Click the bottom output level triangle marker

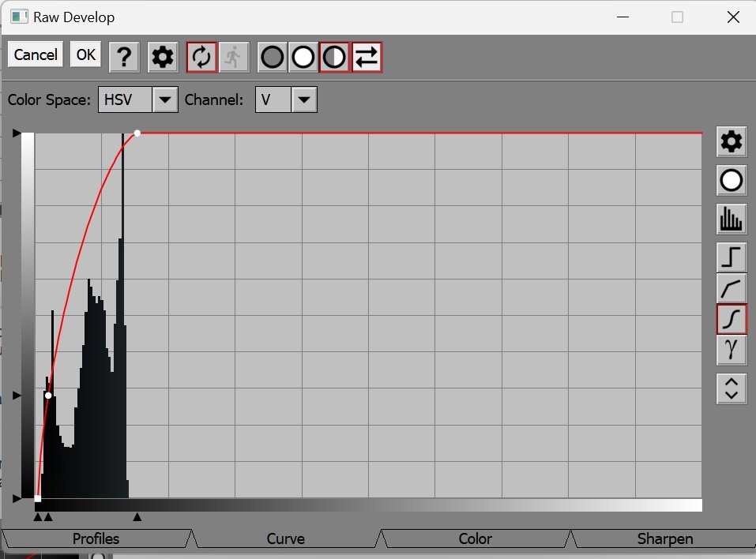(17, 498)
